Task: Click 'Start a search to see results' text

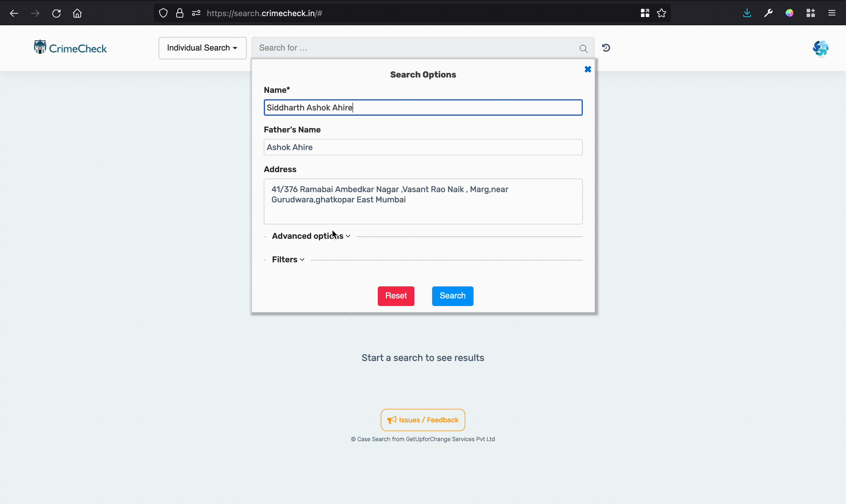Action: click(x=422, y=358)
